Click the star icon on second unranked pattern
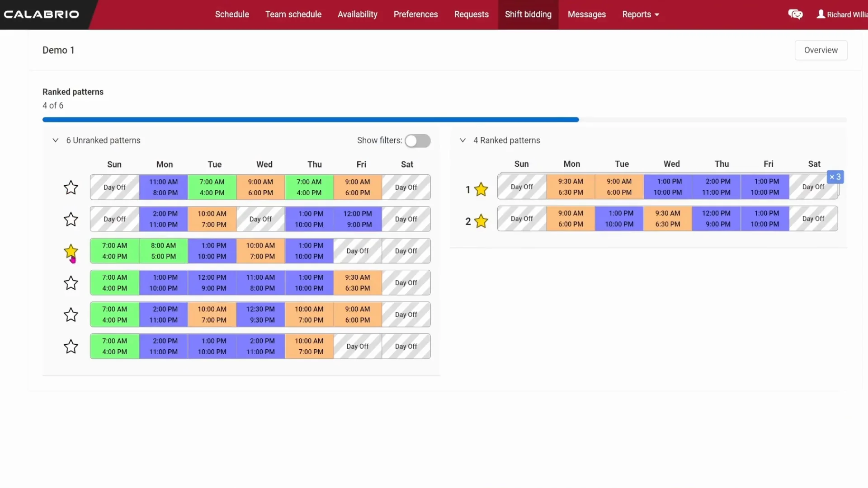 (71, 219)
